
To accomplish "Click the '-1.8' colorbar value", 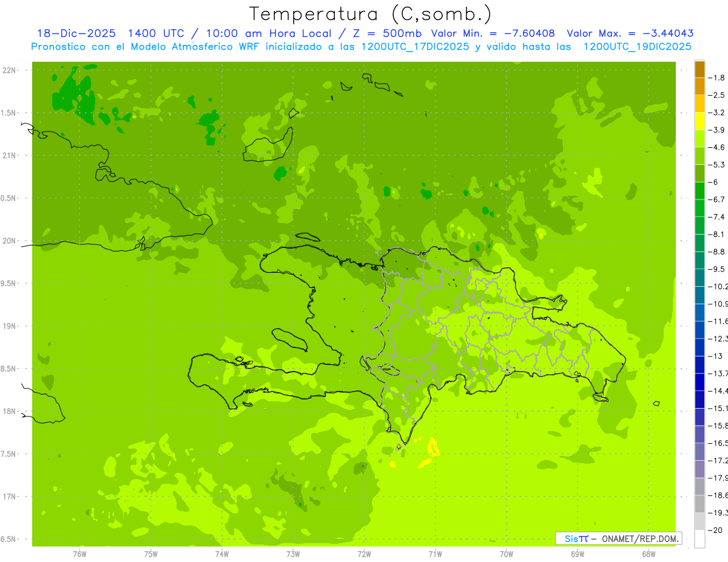I will pyautogui.click(x=716, y=78).
